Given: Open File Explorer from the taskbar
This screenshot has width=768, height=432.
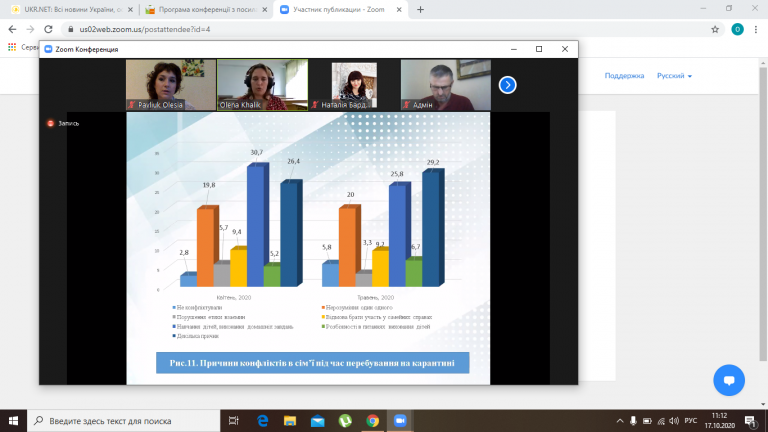Looking at the screenshot, I should pos(290,421).
